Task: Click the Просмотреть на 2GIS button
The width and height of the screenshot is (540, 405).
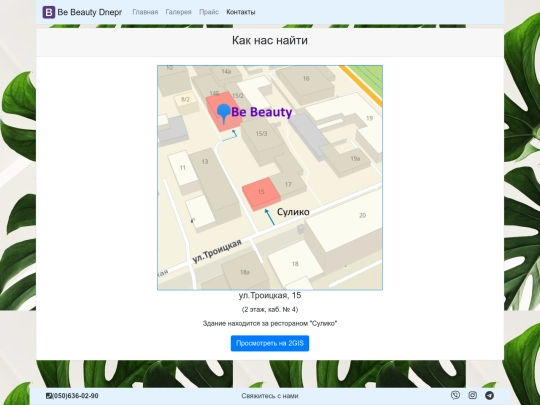Action: [x=270, y=343]
